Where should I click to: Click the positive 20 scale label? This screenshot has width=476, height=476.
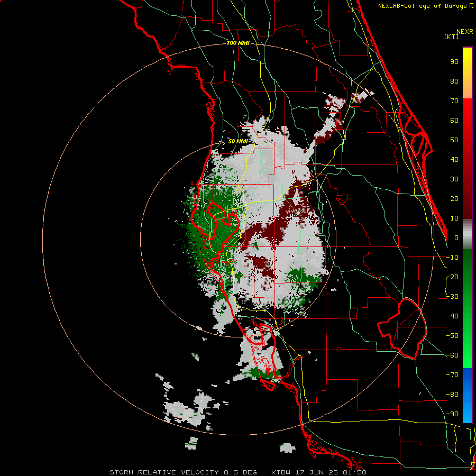[x=454, y=199]
